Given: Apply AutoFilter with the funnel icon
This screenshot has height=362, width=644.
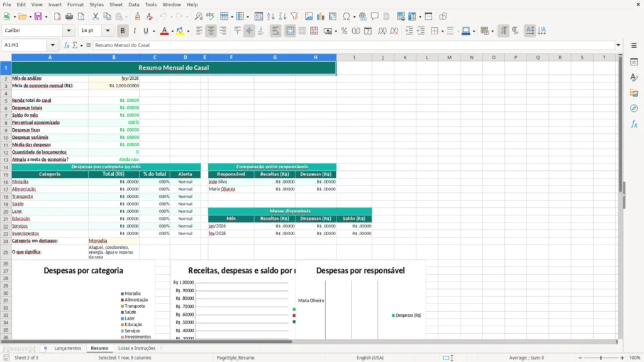Looking at the screenshot, I should tap(294, 16).
